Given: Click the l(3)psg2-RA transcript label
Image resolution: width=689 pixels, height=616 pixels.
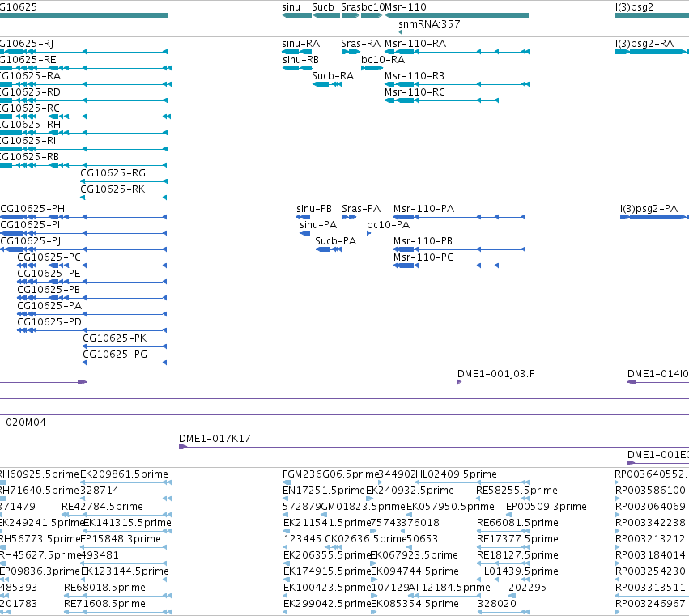Looking at the screenshot, I should [x=644, y=44].
